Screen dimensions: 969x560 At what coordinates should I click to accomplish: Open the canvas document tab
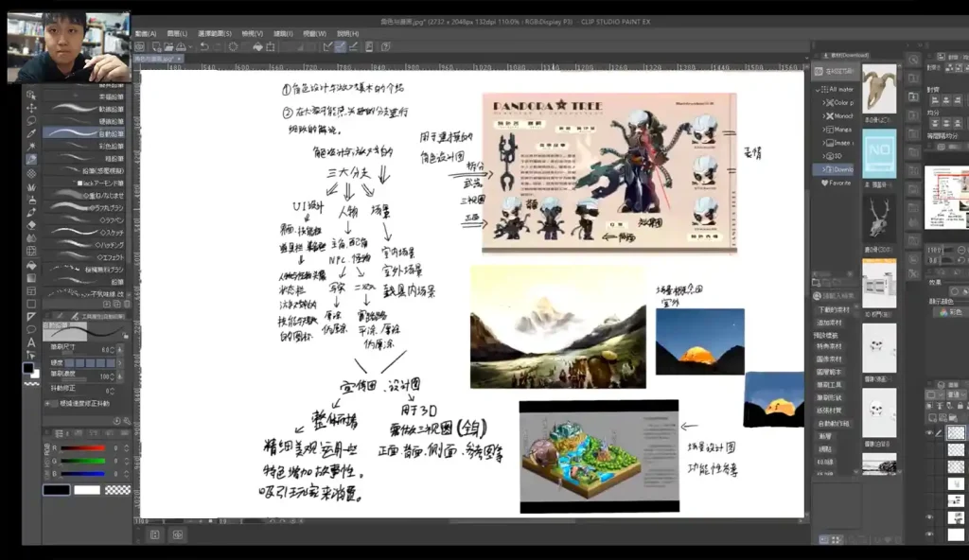(x=157, y=59)
